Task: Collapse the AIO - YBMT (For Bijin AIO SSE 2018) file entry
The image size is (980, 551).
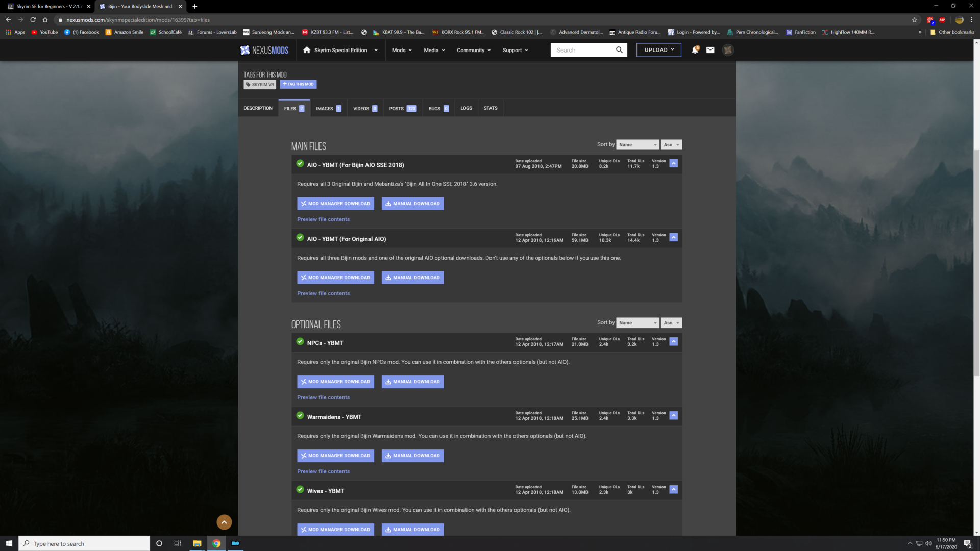Action: pos(673,163)
